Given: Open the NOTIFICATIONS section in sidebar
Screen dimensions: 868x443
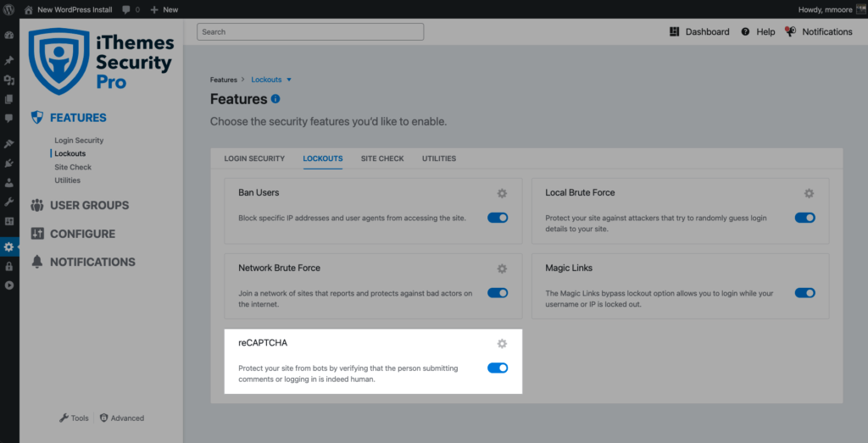Looking at the screenshot, I should click(93, 262).
